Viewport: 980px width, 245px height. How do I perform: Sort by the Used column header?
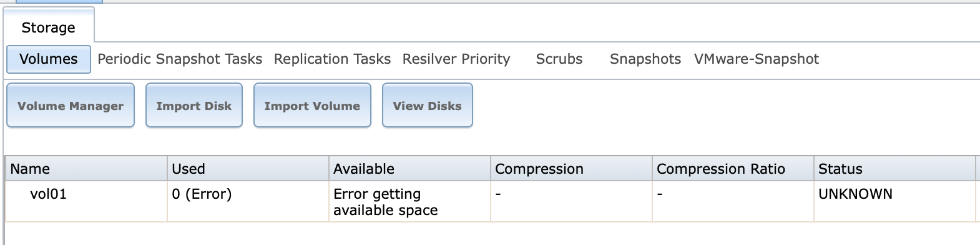pos(248,169)
